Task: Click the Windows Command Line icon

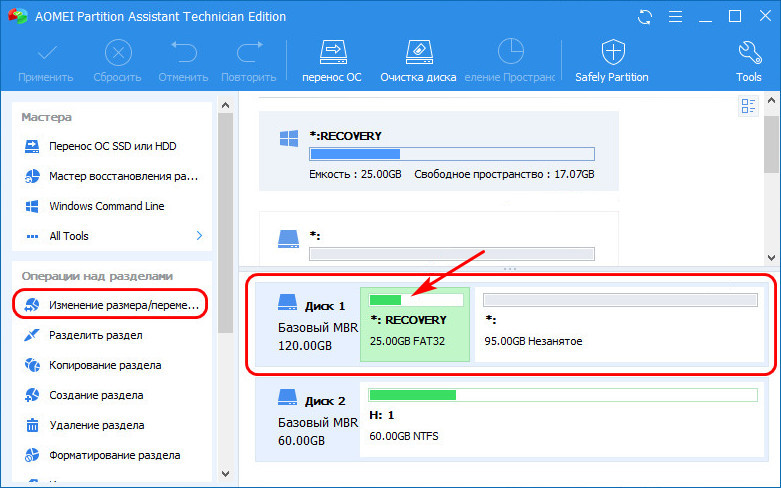Action: pyautogui.click(x=32, y=206)
